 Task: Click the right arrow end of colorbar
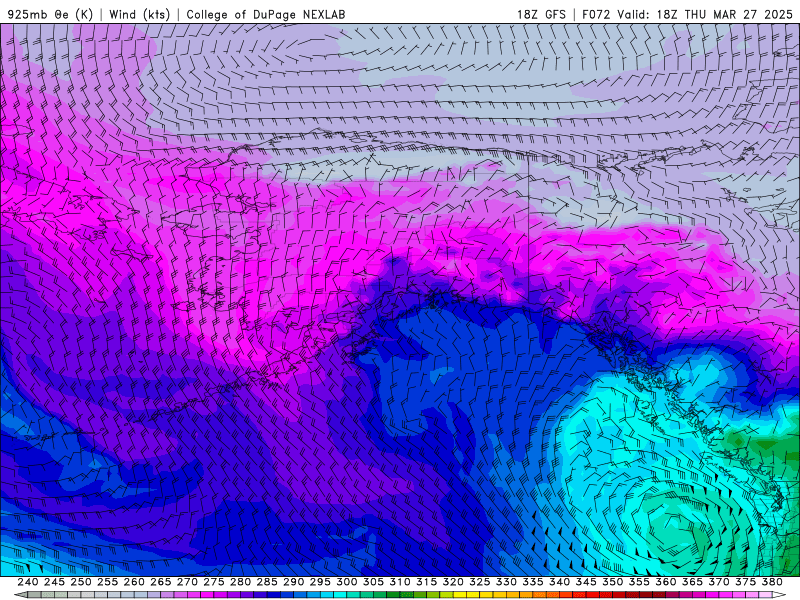click(x=779, y=595)
